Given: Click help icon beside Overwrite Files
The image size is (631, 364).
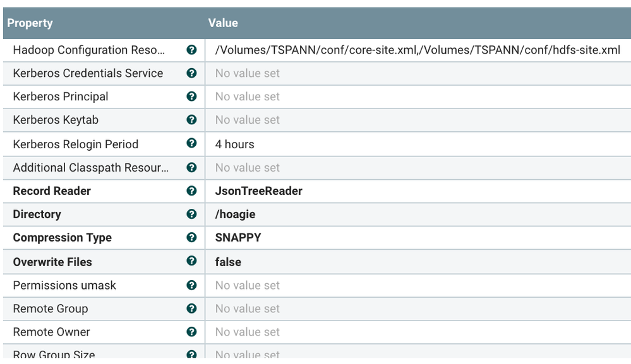Looking at the screenshot, I should (x=192, y=261).
